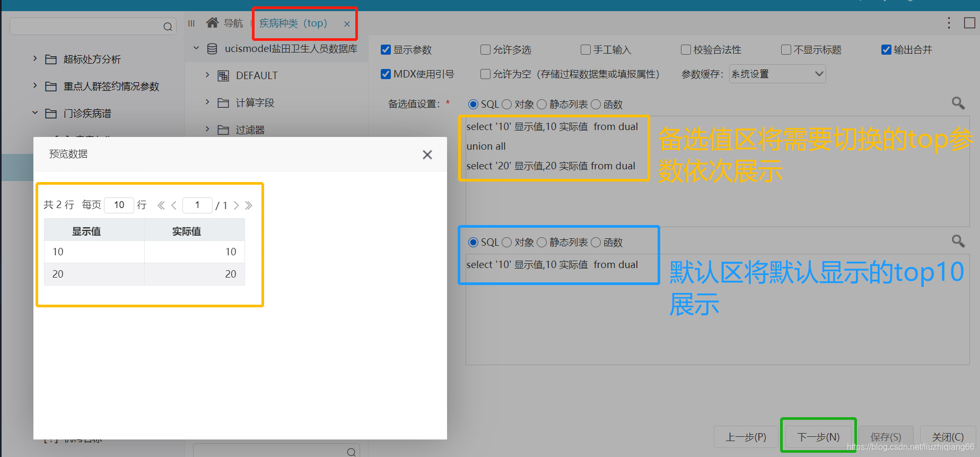
Task: Click the 保存(S) button
Action: click(x=886, y=437)
